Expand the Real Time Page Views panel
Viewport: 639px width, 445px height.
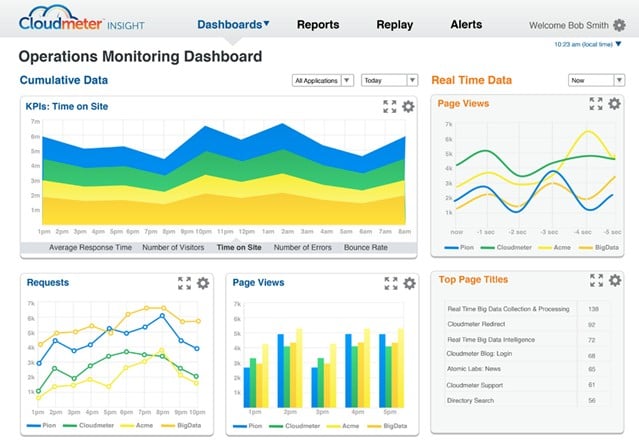(596, 104)
